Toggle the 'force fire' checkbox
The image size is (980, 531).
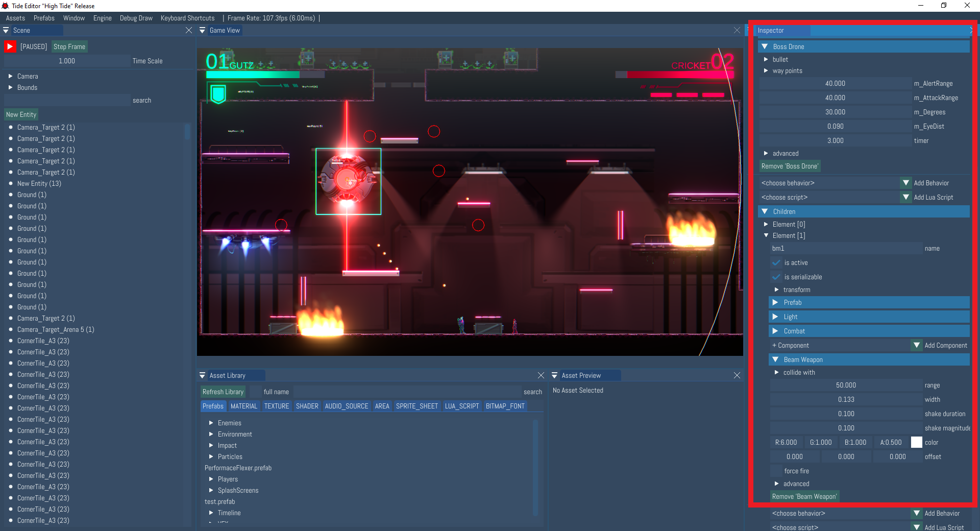(x=777, y=471)
